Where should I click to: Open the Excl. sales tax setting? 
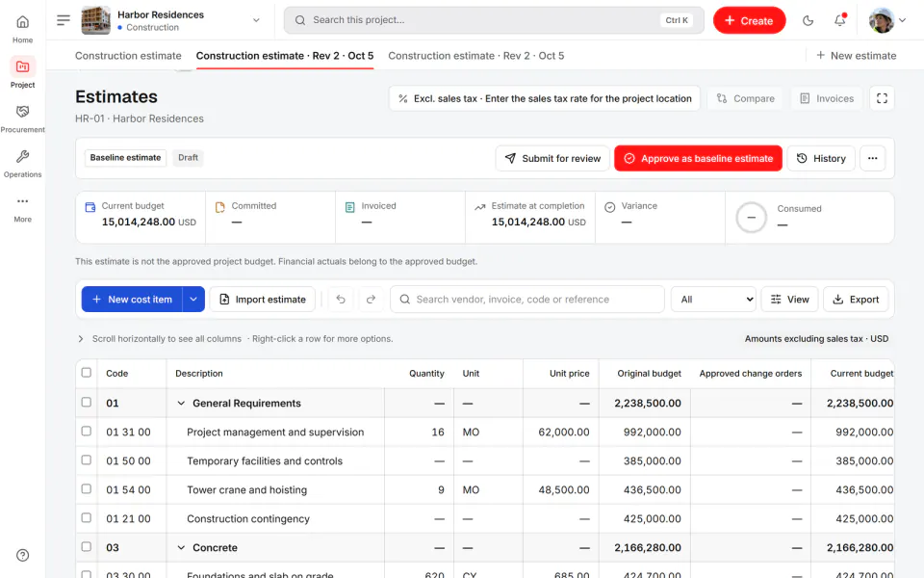coord(545,98)
